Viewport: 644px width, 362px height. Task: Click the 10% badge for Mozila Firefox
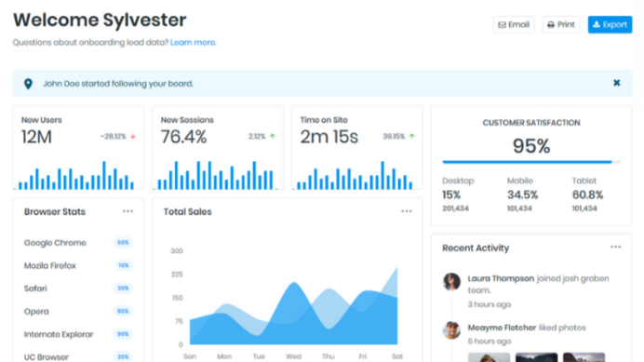pyautogui.click(x=123, y=265)
